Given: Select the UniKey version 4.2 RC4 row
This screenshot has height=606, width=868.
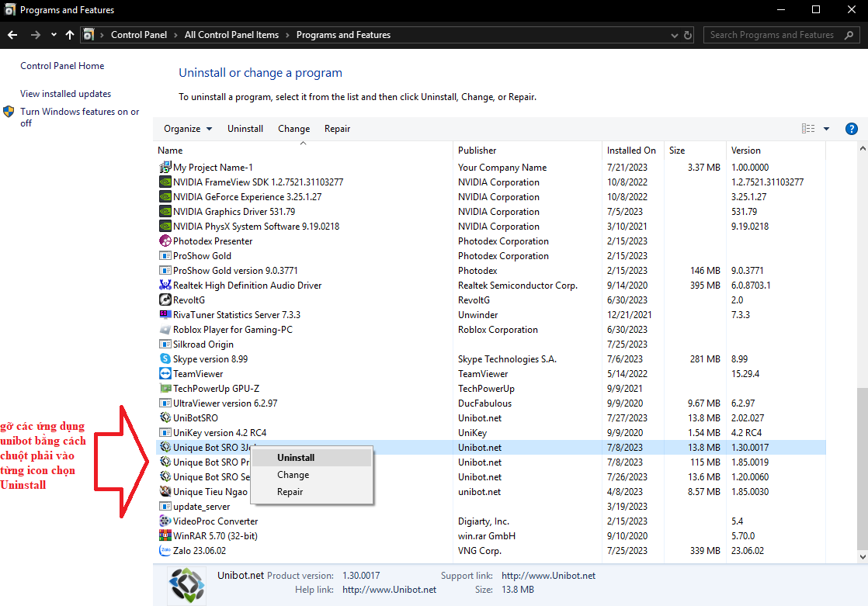Looking at the screenshot, I should [x=491, y=433].
